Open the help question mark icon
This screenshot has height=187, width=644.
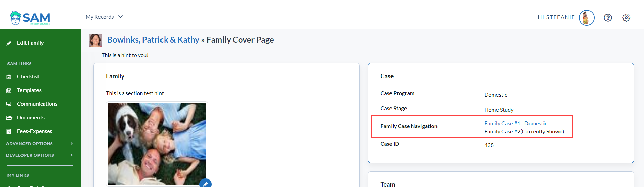coord(608,18)
